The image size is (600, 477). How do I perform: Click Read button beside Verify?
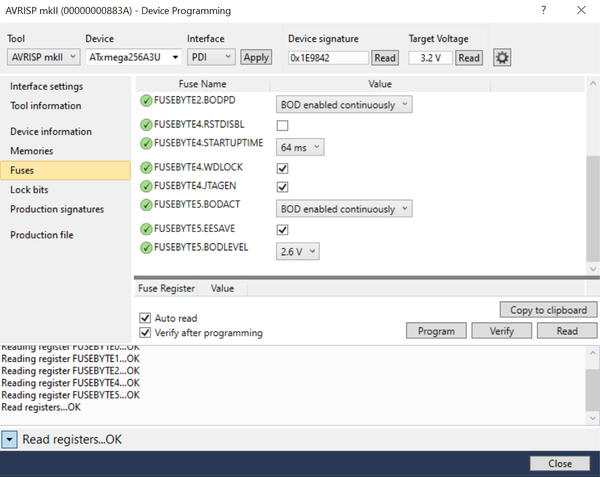[x=567, y=331]
